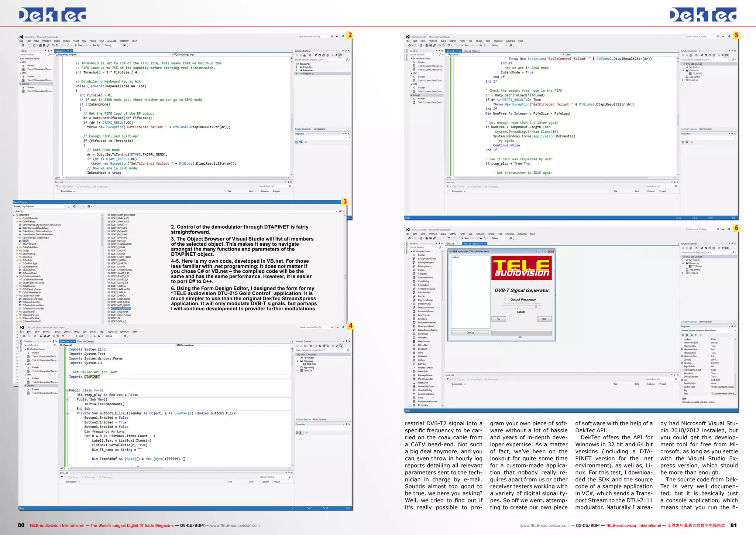Image resolution: width=756 pixels, height=535 pixels.
Task: Open Object Browser settings gear icon
Action: 89,207
